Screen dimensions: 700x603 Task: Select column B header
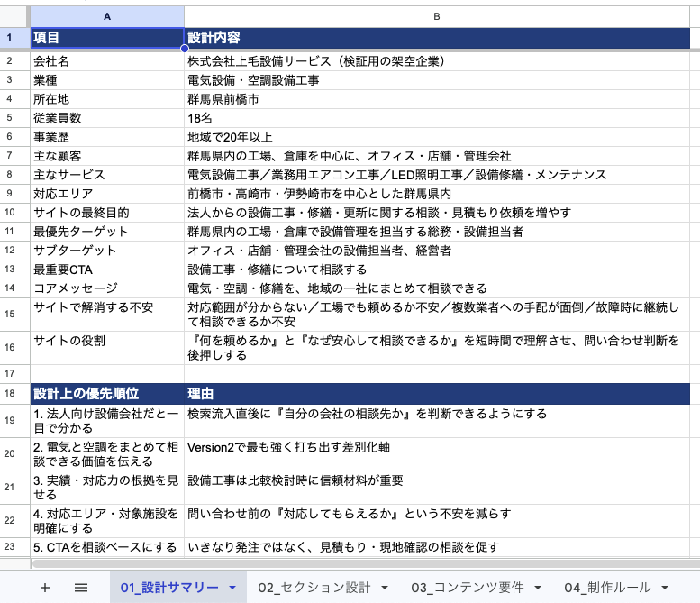click(x=437, y=16)
